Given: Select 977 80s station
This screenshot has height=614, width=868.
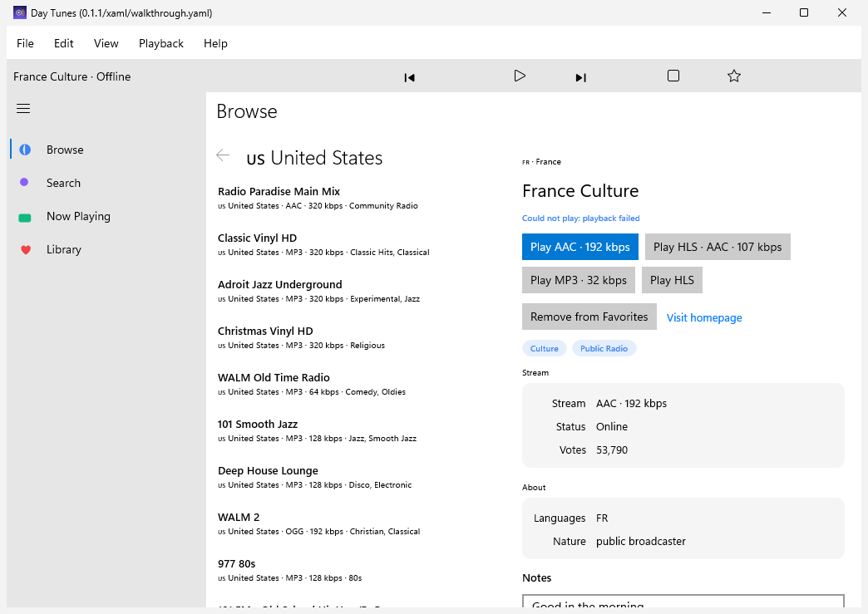Looking at the screenshot, I should (354, 570).
